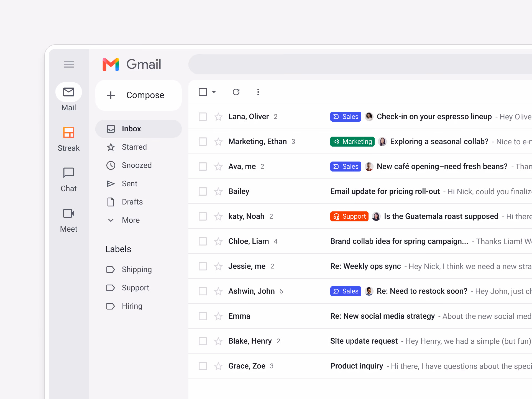The image size is (532, 399).
Task: Open the Meet camera icon
Action: (69, 213)
